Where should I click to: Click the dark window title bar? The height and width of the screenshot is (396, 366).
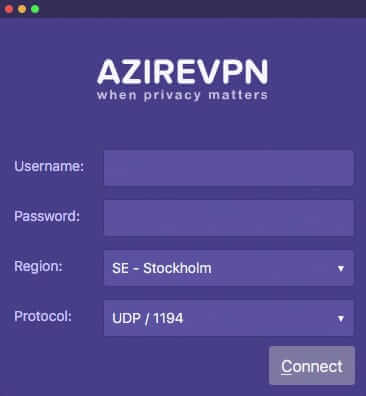click(x=200, y=9)
